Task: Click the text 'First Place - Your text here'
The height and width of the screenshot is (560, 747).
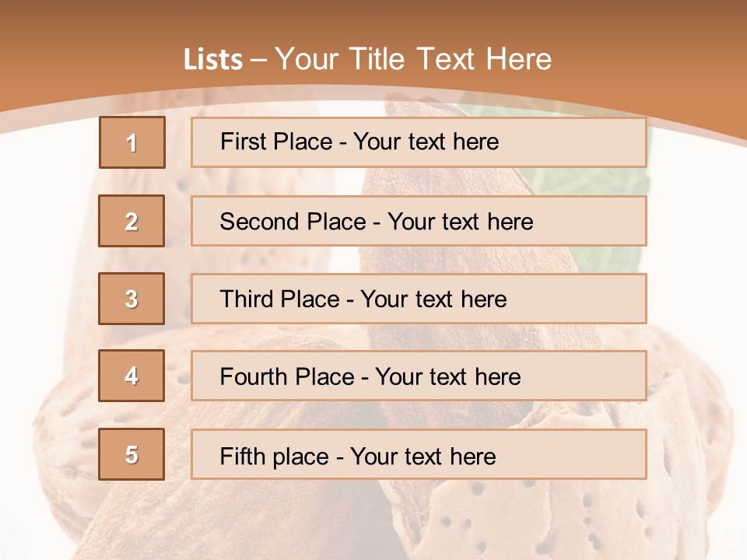Action: [x=359, y=142]
